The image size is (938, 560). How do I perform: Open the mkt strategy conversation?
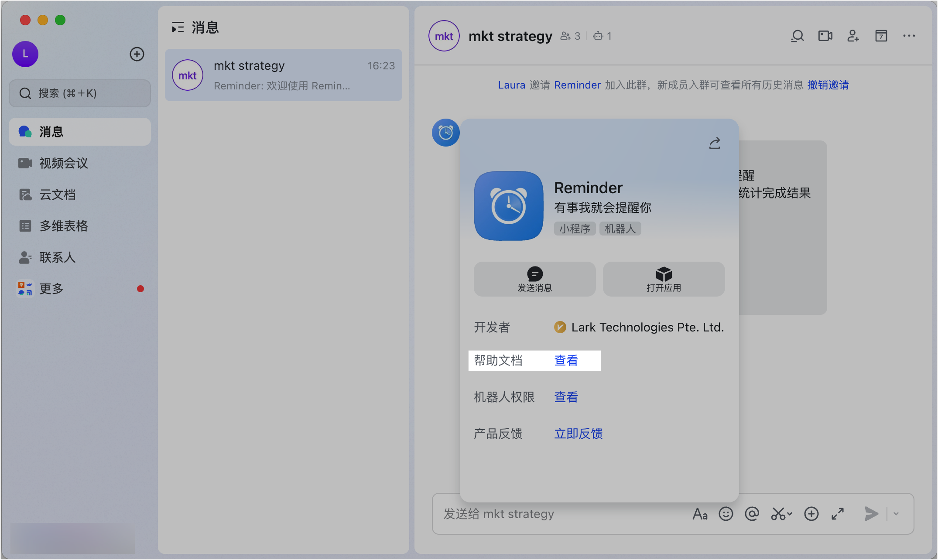point(284,75)
